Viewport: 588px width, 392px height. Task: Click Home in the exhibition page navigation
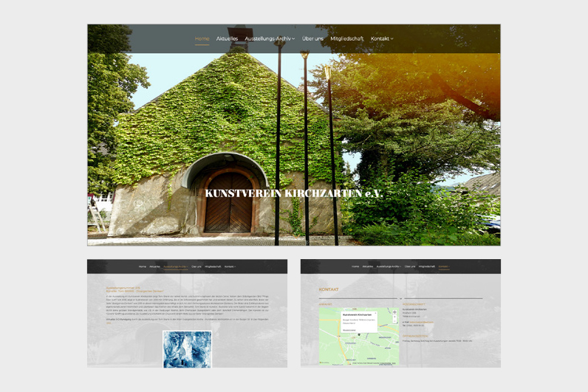pos(142,267)
